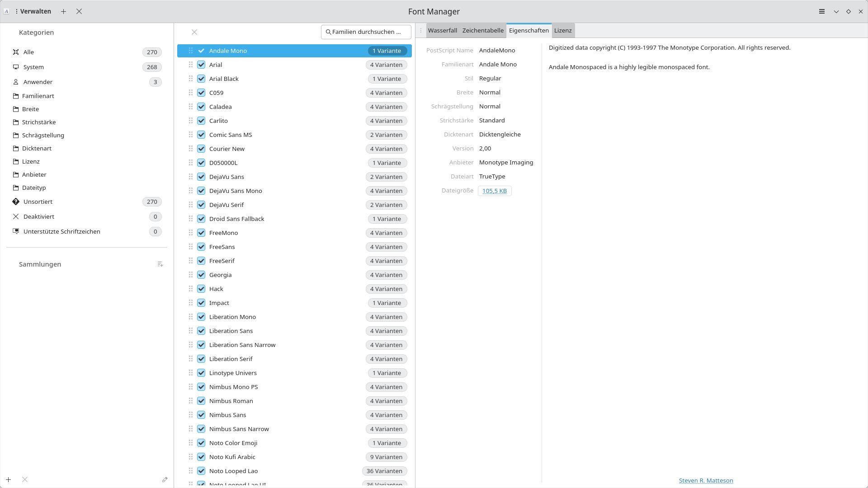Click the 9 Varianten badge

pos(387,457)
